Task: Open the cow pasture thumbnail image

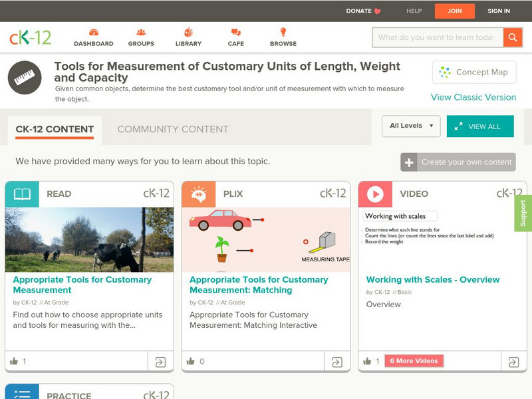Action: tap(89, 239)
